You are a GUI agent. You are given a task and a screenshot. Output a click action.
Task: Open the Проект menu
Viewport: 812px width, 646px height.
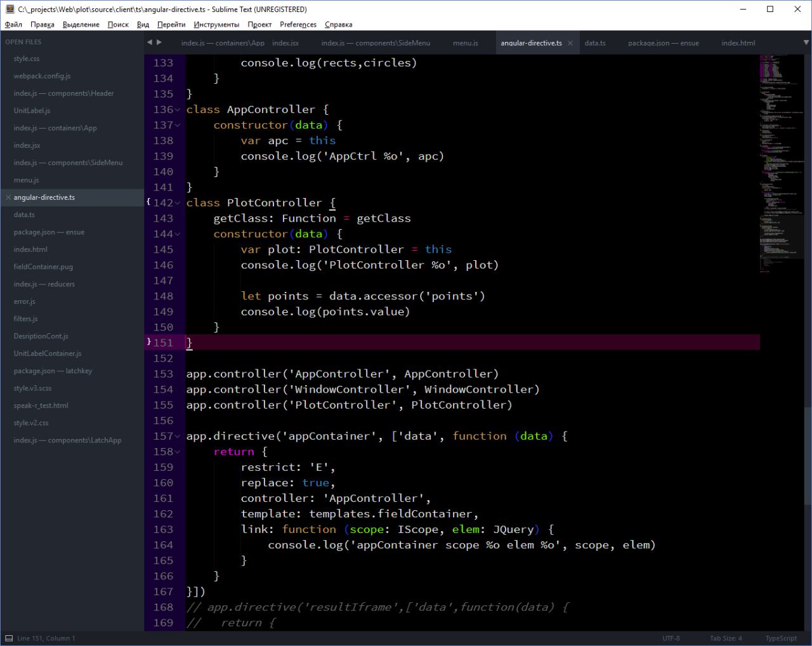259,25
